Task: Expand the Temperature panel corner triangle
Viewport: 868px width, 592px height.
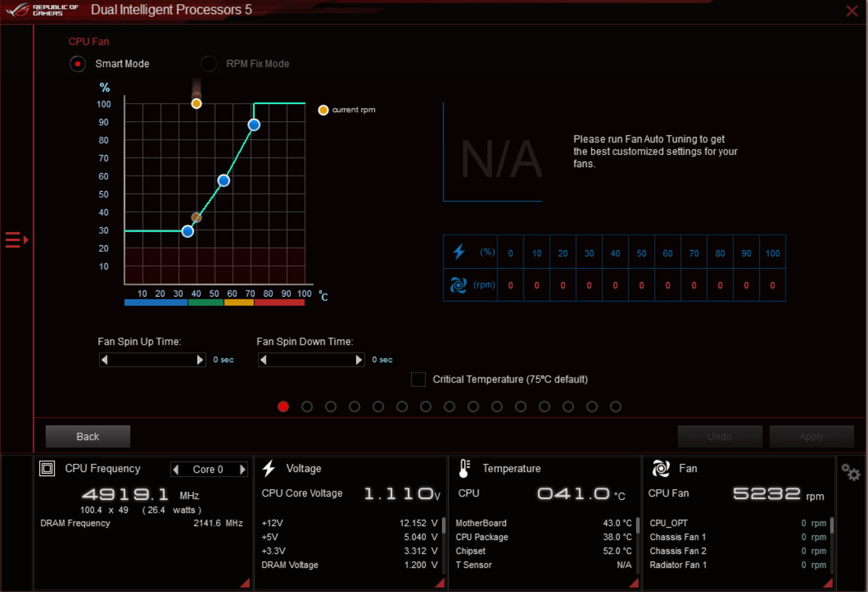Action: 634,583
